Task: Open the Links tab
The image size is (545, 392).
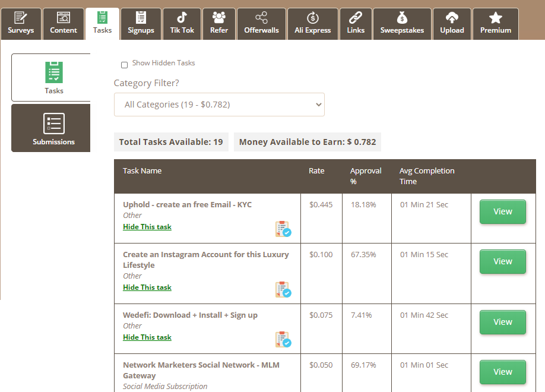Action: point(356,24)
